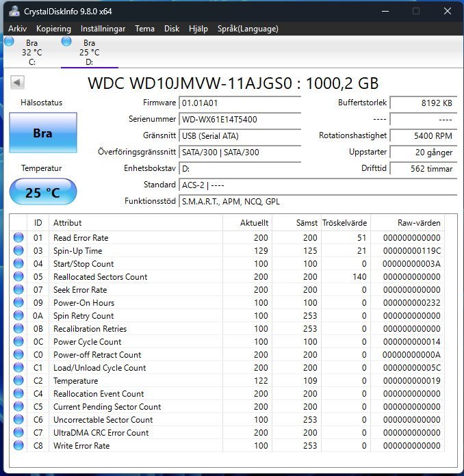Viewport: 464px width, 476px height.
Task: Click the status icon next to Temperature attribute
Action: coord(18,381)
